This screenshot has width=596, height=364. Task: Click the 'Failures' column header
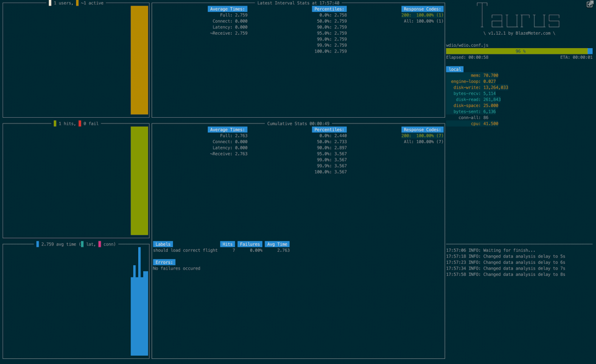tap(250, 244)
